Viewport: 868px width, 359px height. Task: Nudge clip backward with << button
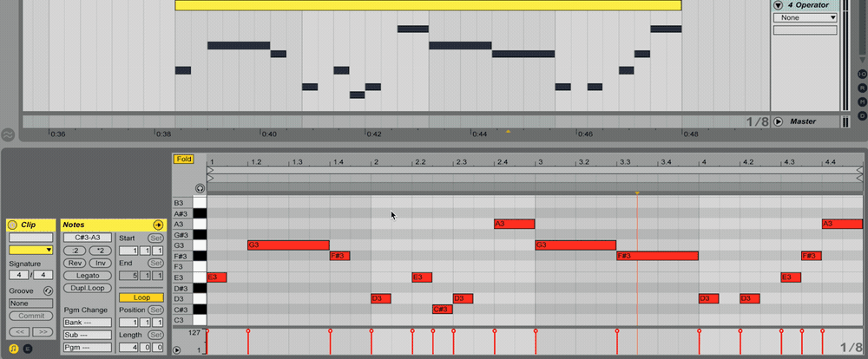tap(19, 332)
